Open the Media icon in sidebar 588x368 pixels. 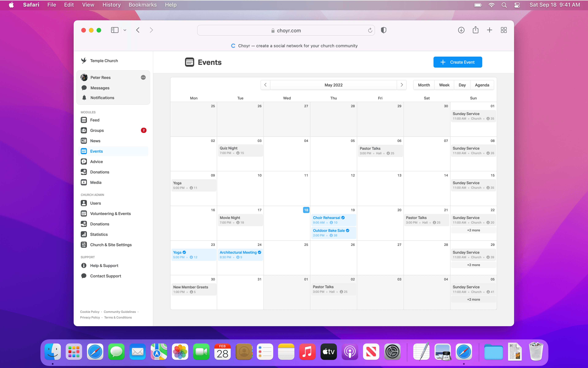[84, 182]
